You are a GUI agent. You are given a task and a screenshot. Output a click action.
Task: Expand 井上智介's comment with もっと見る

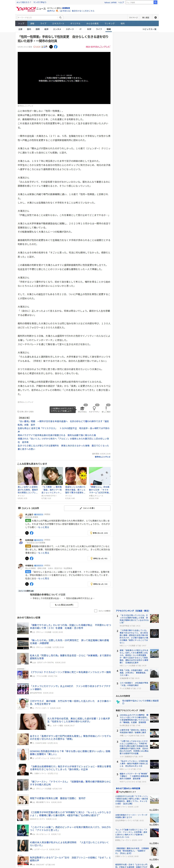click(x=44, y=527)
